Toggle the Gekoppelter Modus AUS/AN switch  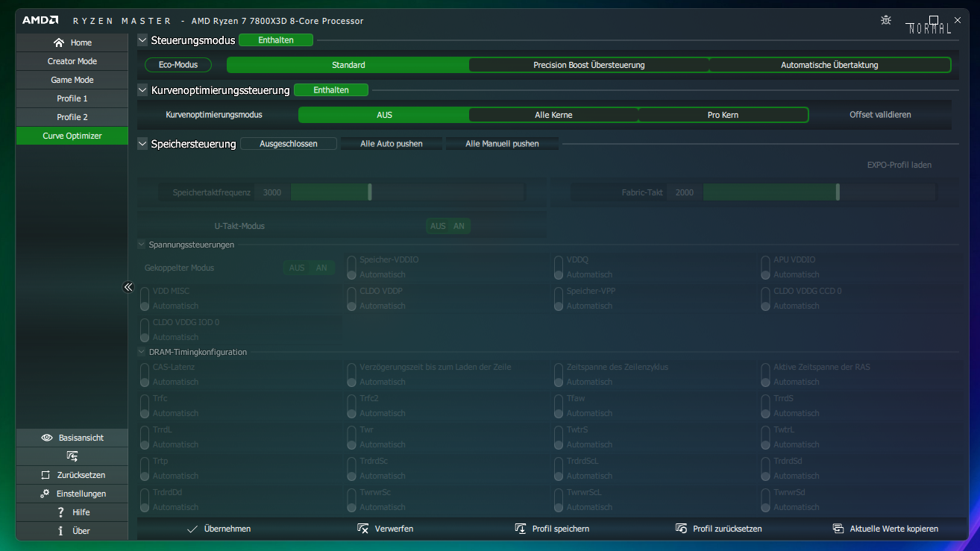pyautogui.click(x=309, y=268)
